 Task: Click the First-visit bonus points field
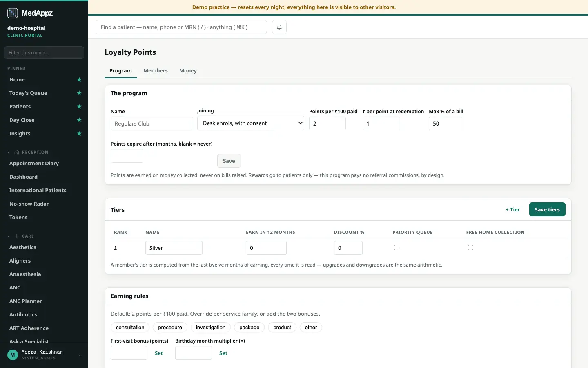[129, 353]
